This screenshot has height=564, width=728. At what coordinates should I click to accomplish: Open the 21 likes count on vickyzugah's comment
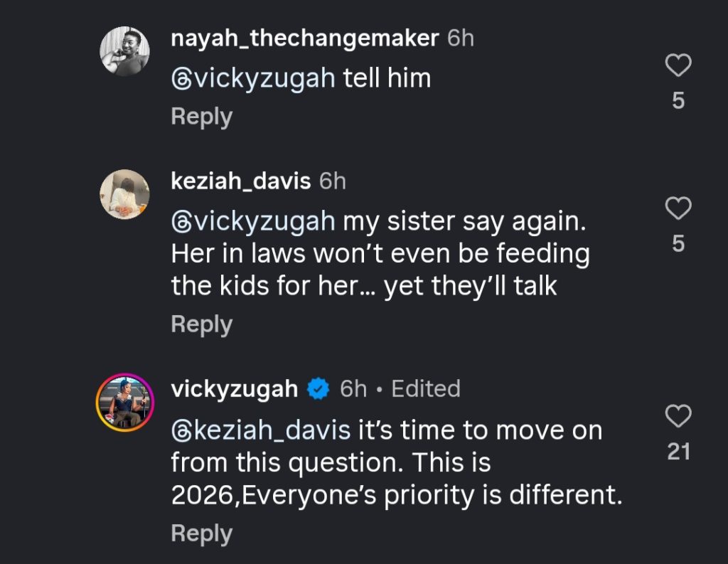click(x=678, y=452)
